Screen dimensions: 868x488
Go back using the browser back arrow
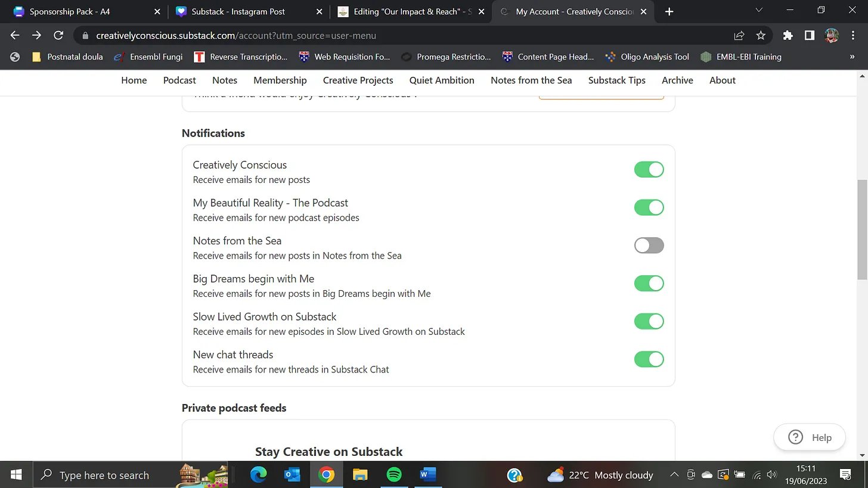(15, 35)
